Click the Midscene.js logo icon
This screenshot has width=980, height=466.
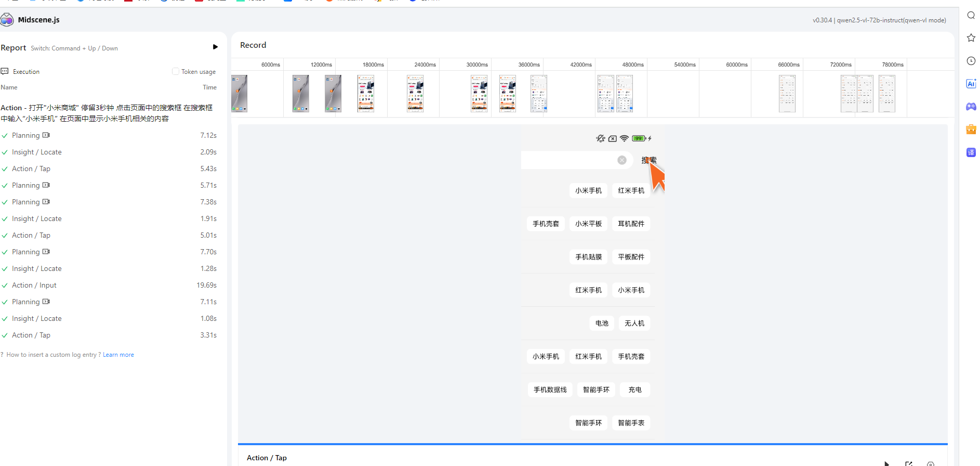point(7,20)
